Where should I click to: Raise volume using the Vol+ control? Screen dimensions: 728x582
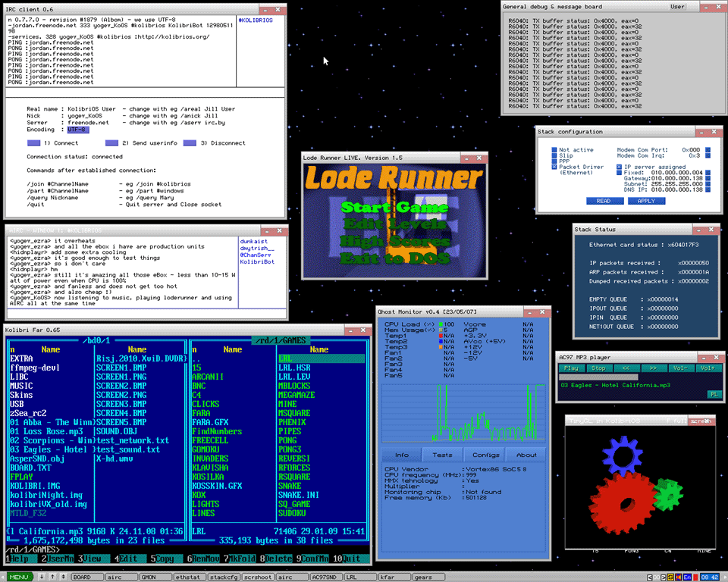click(708, 368)
